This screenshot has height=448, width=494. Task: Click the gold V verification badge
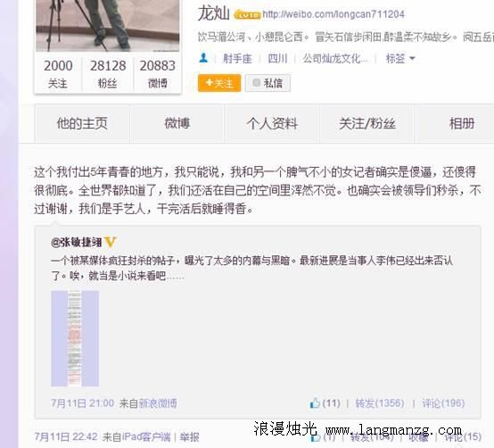[x=110, y=242]
